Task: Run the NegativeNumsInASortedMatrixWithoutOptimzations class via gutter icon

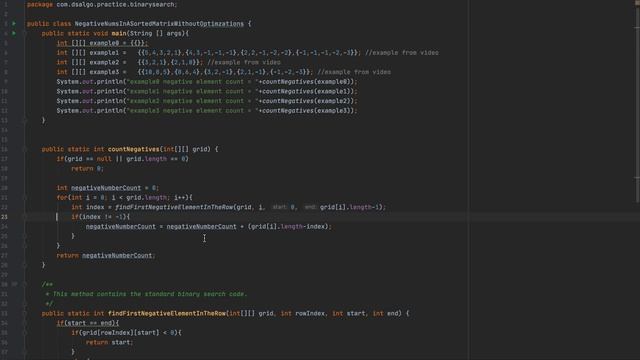Action: tap(14, 24)
